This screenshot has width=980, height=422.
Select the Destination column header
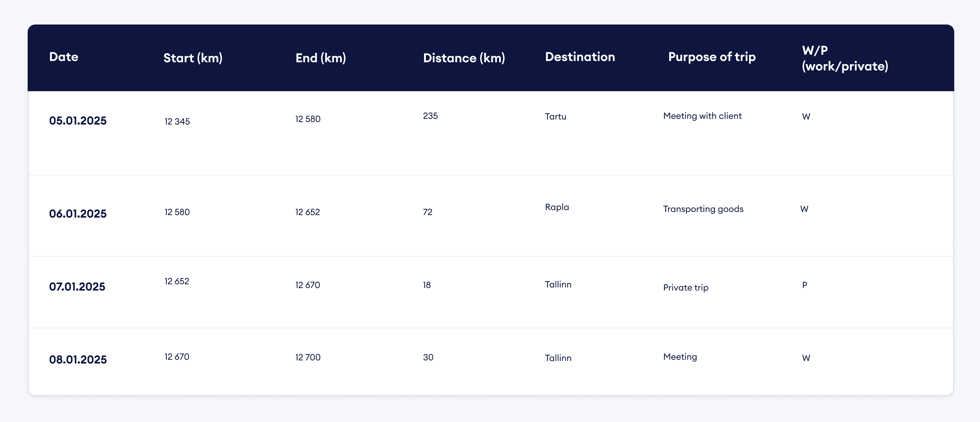pyautogui.click(x=579, y=57)
